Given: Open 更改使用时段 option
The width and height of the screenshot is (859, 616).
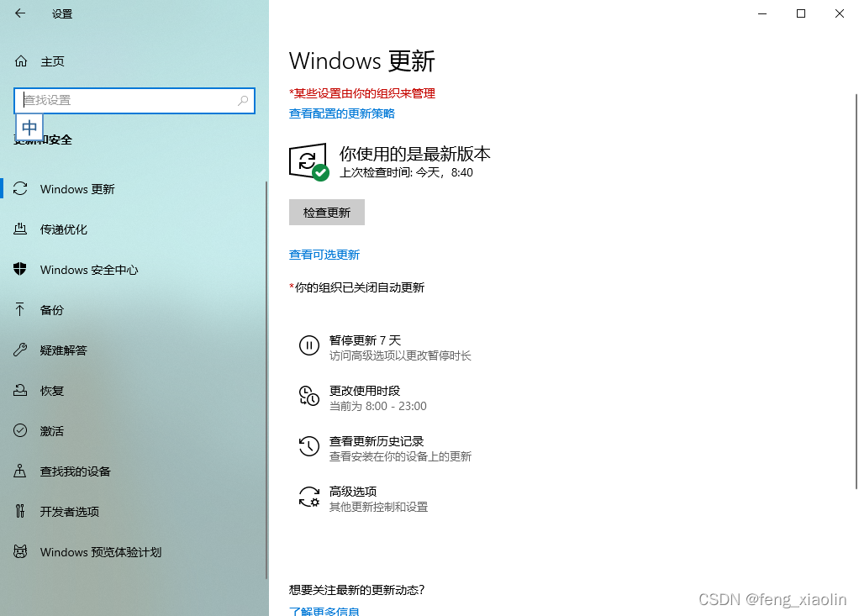Looking at the screenshot, I should pos(363,398).
